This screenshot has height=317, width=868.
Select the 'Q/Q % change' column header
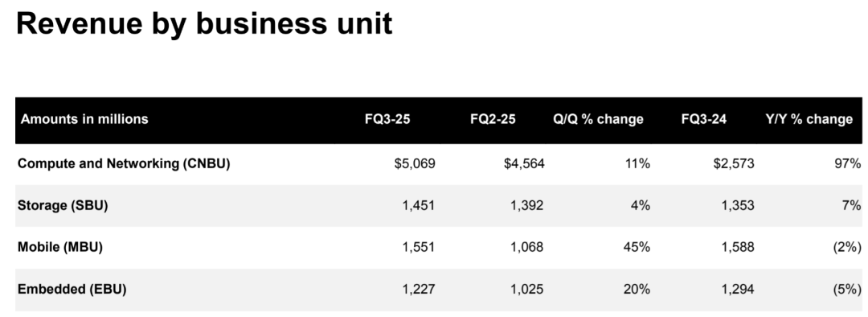tap(598, 119)
